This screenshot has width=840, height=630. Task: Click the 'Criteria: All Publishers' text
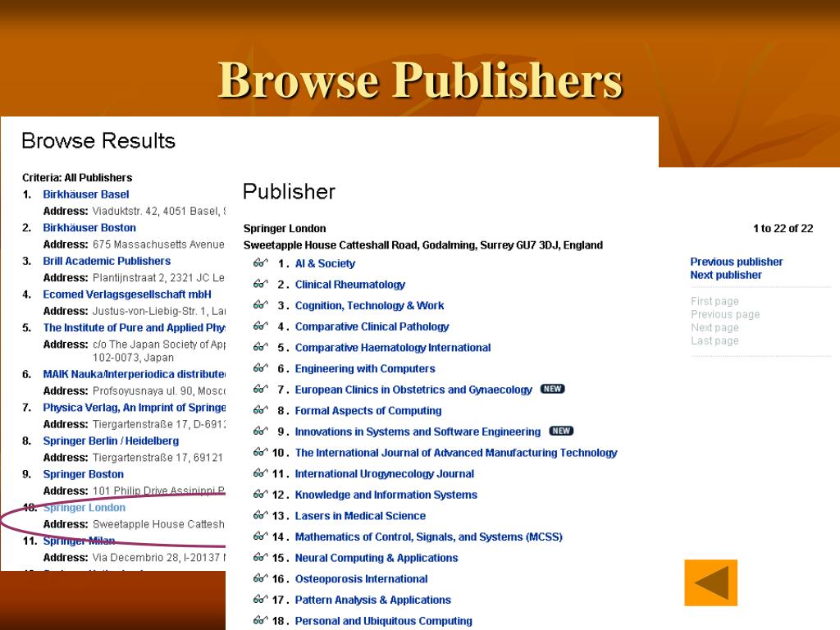coord(77,177)
